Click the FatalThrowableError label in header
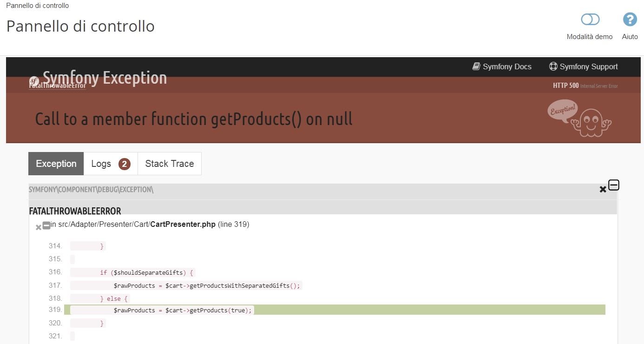Image resolution: width=644 pixels, height=344 pixels. 57,86
